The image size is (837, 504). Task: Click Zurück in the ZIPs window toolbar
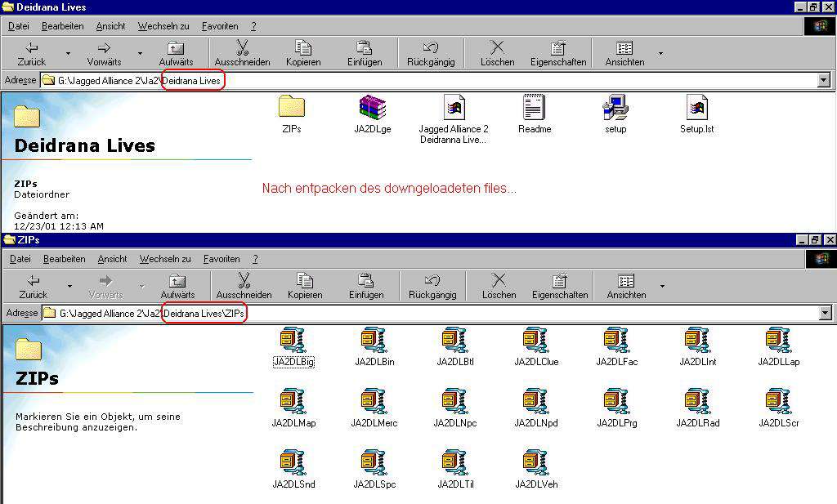point(33,287)
